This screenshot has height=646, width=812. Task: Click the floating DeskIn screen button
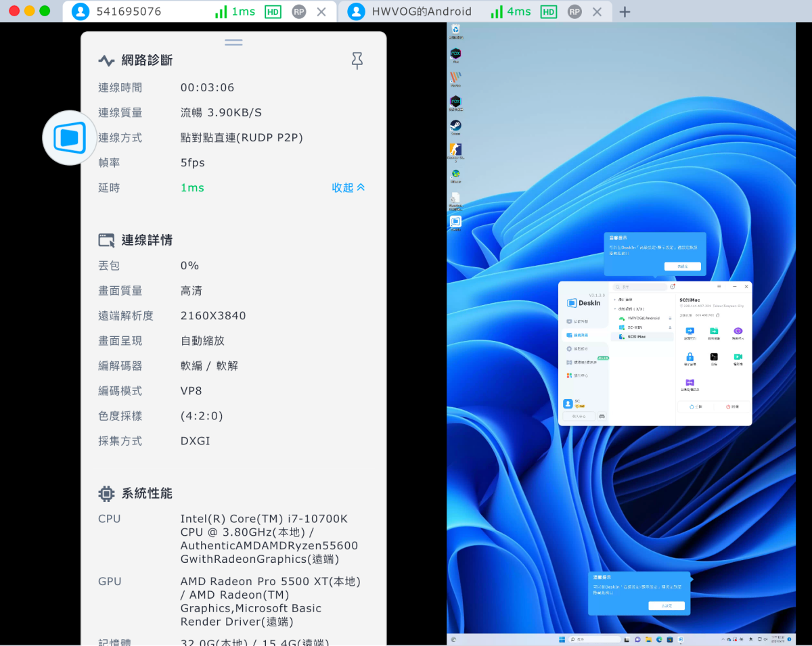70,138
